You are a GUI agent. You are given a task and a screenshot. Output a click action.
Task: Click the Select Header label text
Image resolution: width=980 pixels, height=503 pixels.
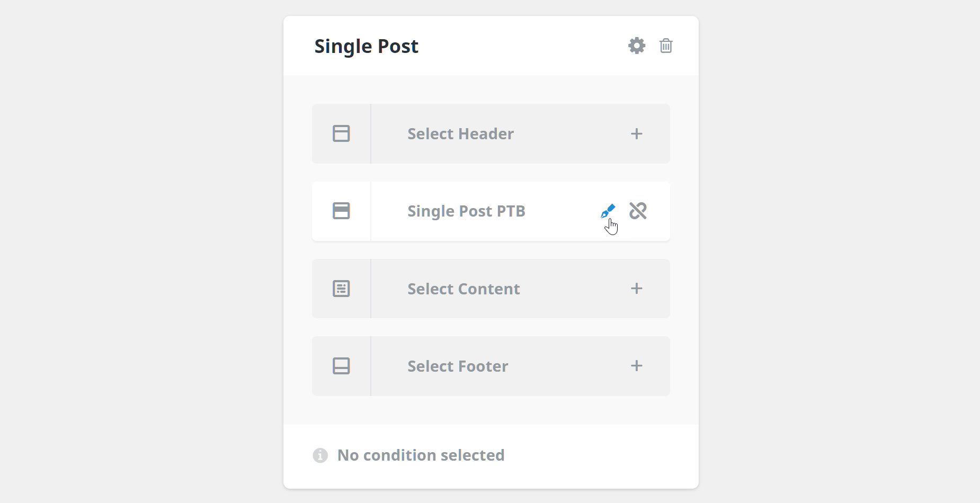pyautogui.click(x=461, y=133)
